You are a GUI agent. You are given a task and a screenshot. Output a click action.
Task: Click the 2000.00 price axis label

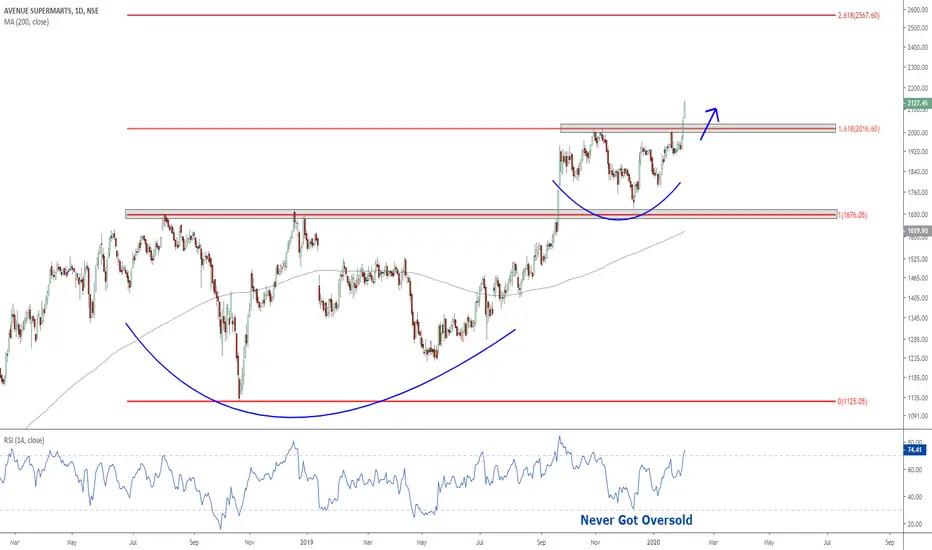pyautogui.click(x=918, y=133)
